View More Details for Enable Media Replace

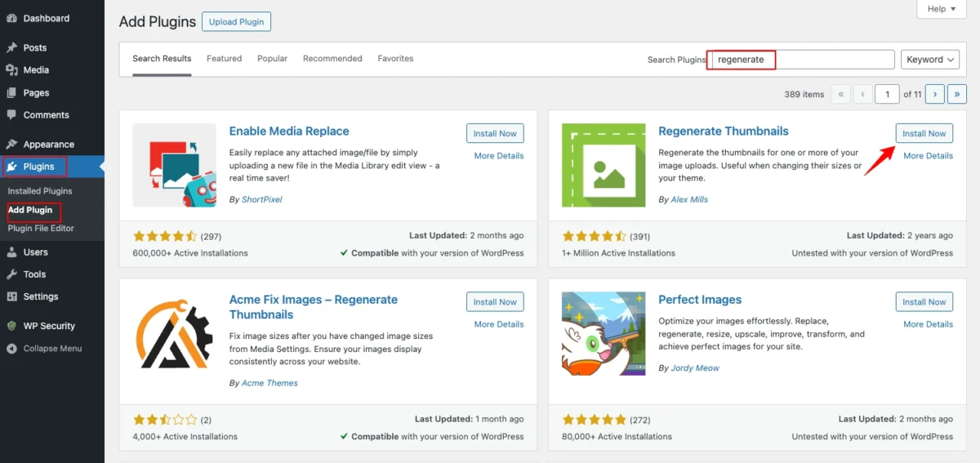499,156
